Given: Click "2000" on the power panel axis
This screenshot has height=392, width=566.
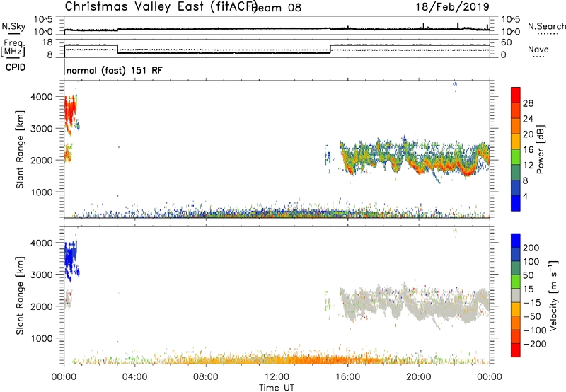Looking at the screenshot, I should 41,160.
